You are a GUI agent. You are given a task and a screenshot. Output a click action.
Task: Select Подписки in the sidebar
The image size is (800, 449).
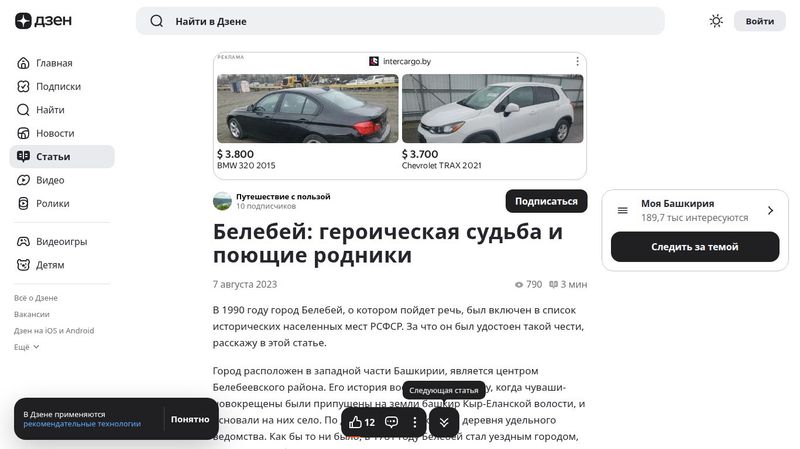click(58, 86)
